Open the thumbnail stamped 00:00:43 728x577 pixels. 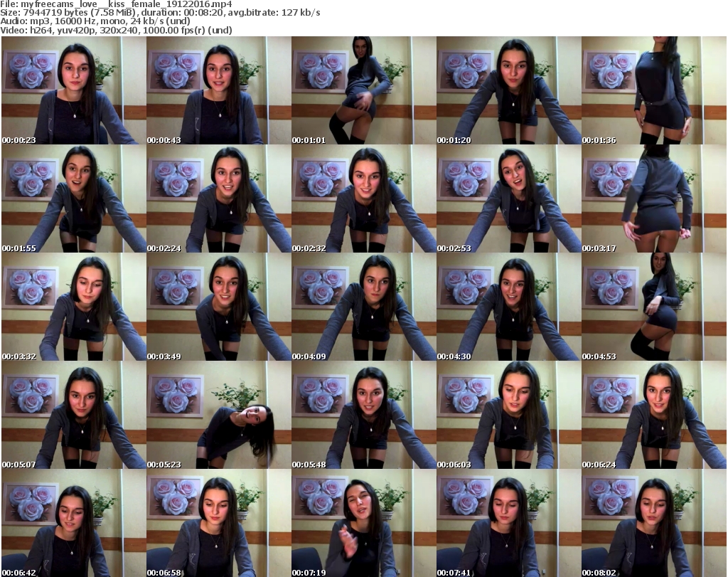[219, 90]
